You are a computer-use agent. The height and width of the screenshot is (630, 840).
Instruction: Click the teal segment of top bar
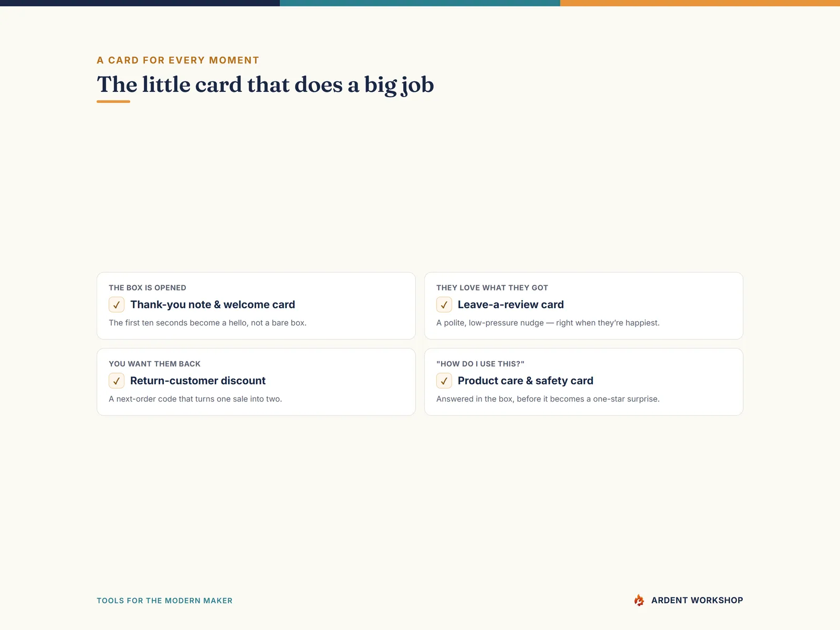420,3
